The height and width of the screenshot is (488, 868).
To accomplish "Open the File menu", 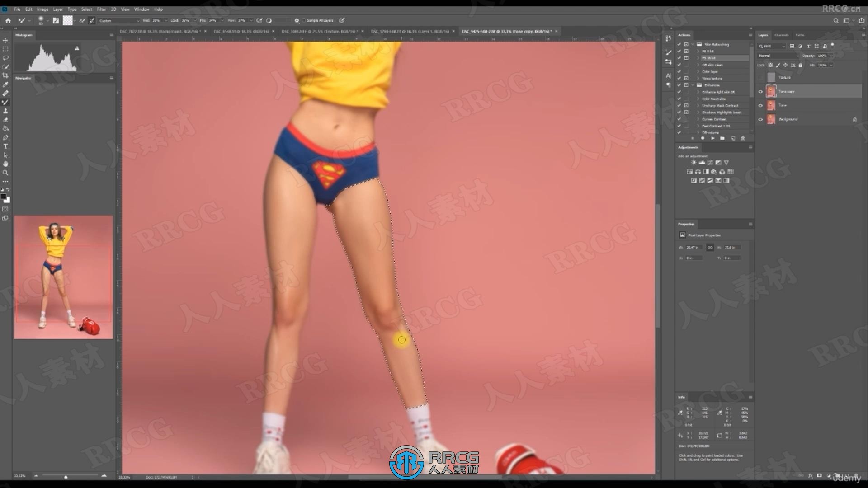I will click(17, 9).
